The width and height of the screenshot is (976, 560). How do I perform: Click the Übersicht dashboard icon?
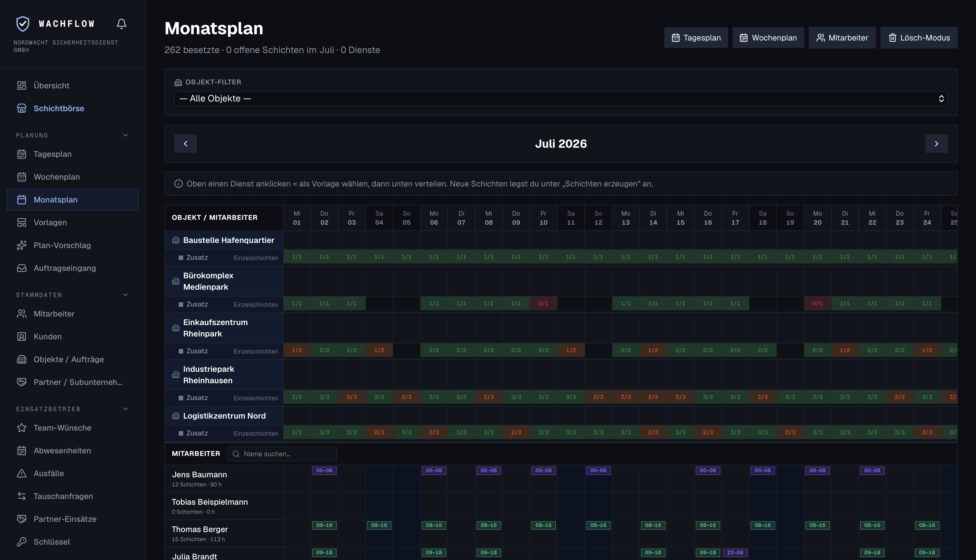coord(22,85)
